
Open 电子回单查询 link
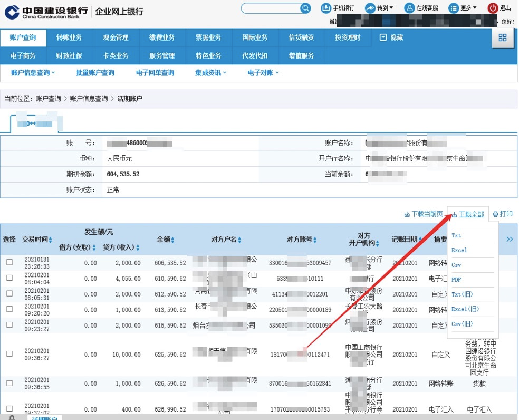pyautogui.click(x=155, y=72)
